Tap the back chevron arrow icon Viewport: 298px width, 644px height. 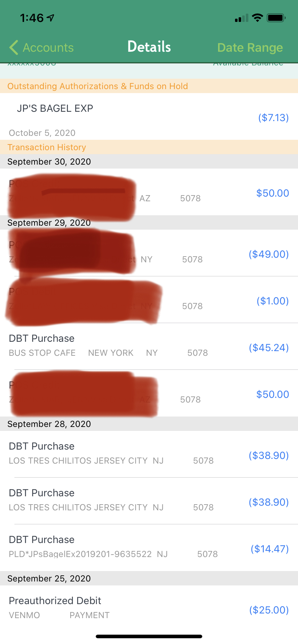[14, 47]
